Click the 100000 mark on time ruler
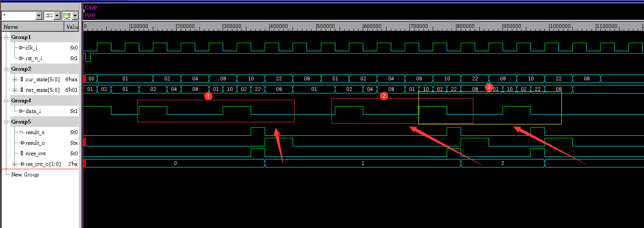 click(x=139, y=26)
